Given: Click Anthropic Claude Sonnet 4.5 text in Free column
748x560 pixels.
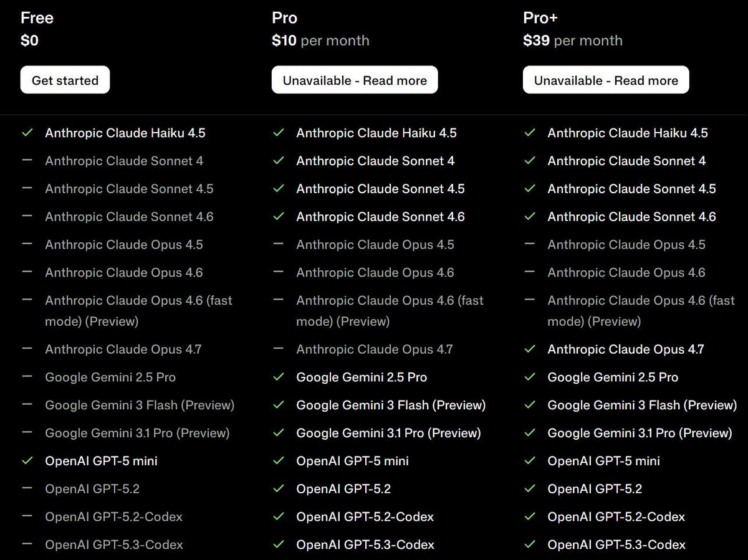Looking at the screenshot, I should [129, 189].
